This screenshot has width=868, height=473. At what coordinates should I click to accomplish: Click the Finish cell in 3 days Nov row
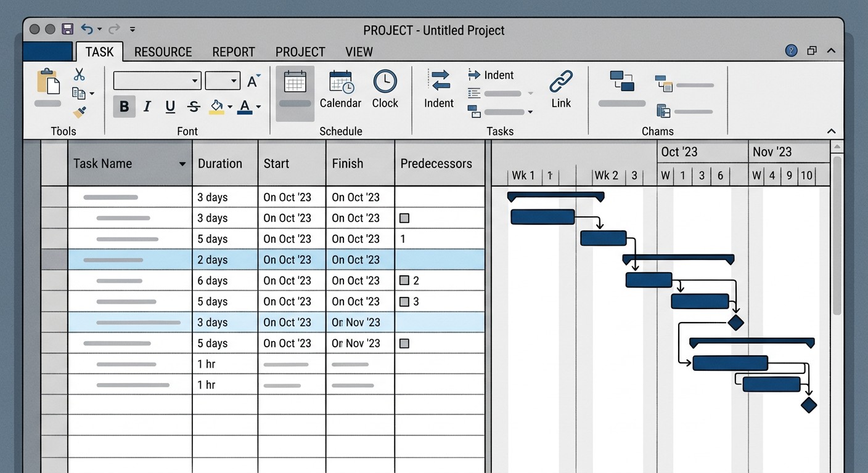click(x=360, y=322)
